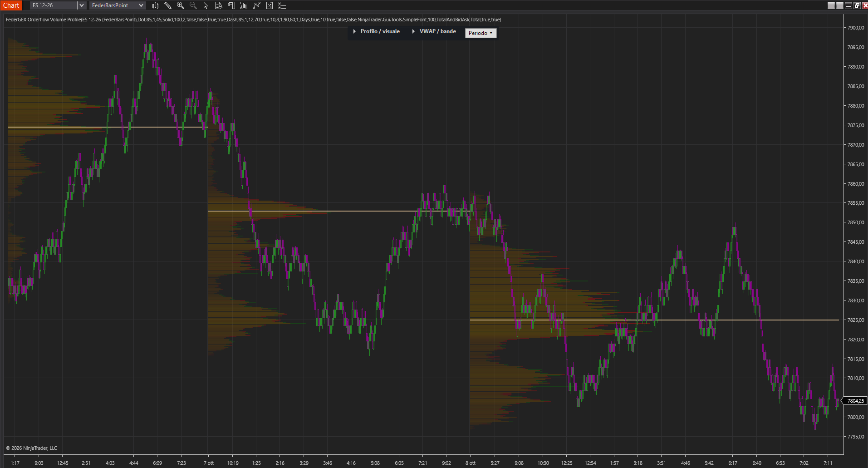Open the ES 12-26 instrument selector

pyautogui.click(x=54, y=5)
